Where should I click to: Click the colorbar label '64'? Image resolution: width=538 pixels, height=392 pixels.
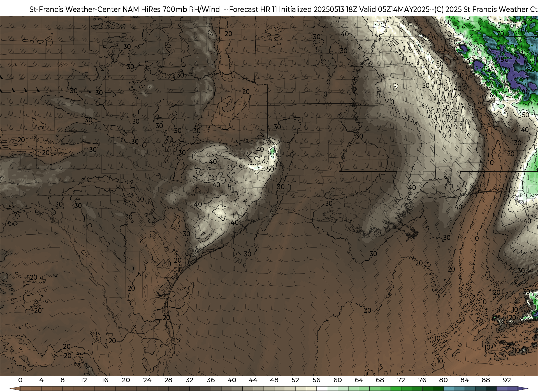pos(359,380)
